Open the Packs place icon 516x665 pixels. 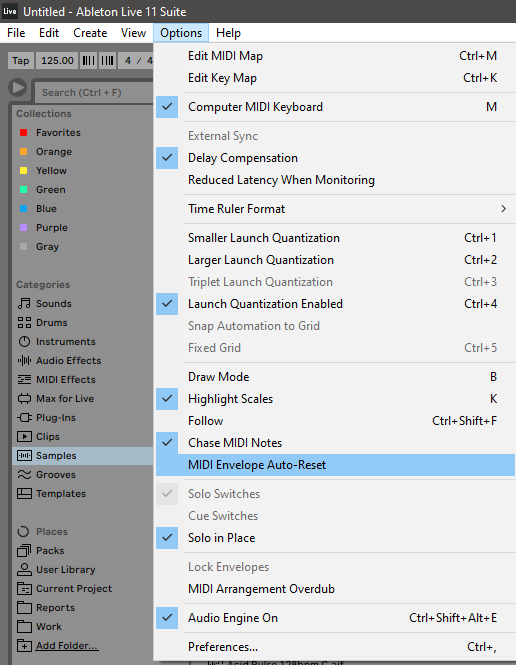(x=24, y=550)
